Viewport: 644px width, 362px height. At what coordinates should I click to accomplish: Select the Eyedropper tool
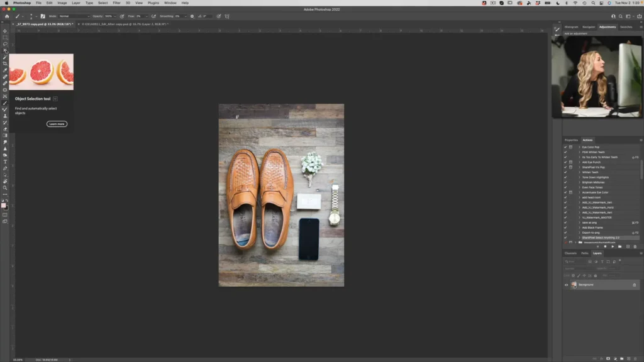5,70
